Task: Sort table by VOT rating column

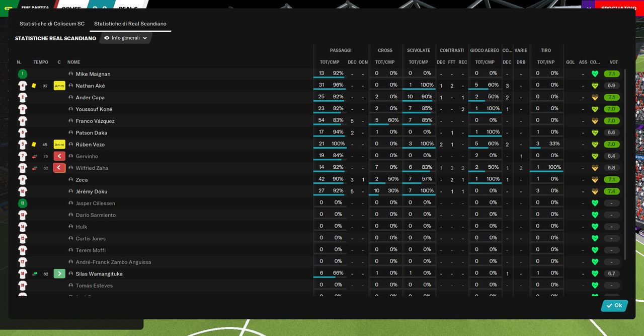Action: click(614, 62)
